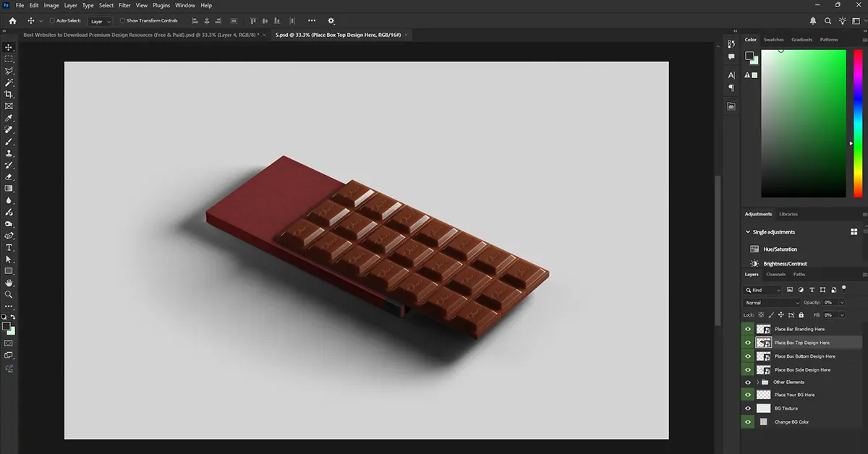Click the foreground color swatch in toolbox

point(7,326)
